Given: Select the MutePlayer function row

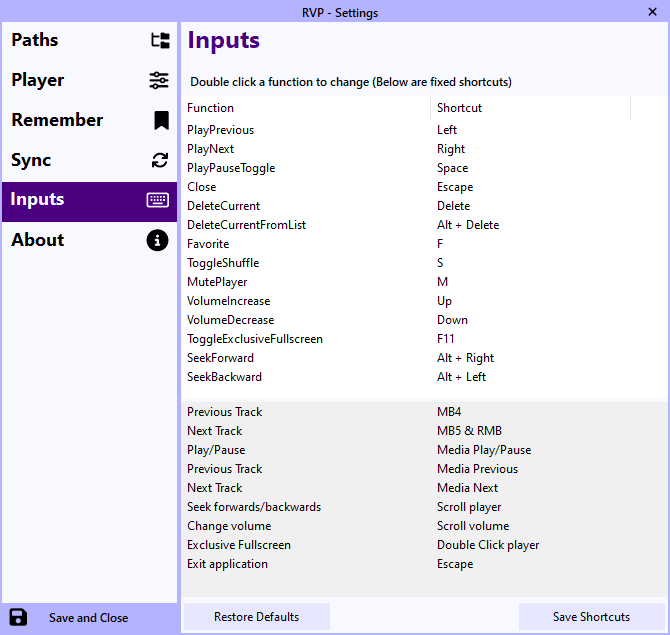Looking at the screenshot, I should 215,282.
